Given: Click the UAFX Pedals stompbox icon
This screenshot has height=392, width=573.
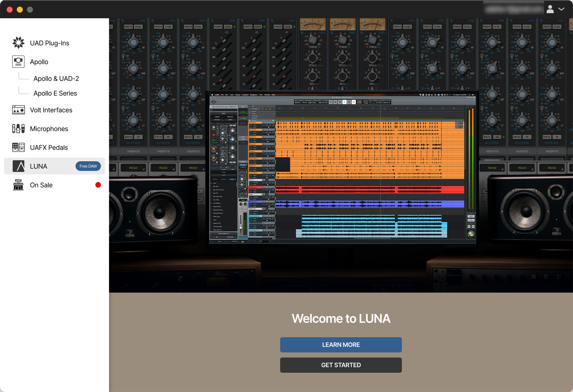Looking at the screenshot, I should click(x=18, y=147).
